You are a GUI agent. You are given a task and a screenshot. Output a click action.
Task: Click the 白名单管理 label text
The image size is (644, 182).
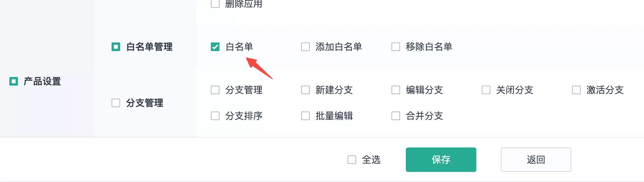pos(149,47)
